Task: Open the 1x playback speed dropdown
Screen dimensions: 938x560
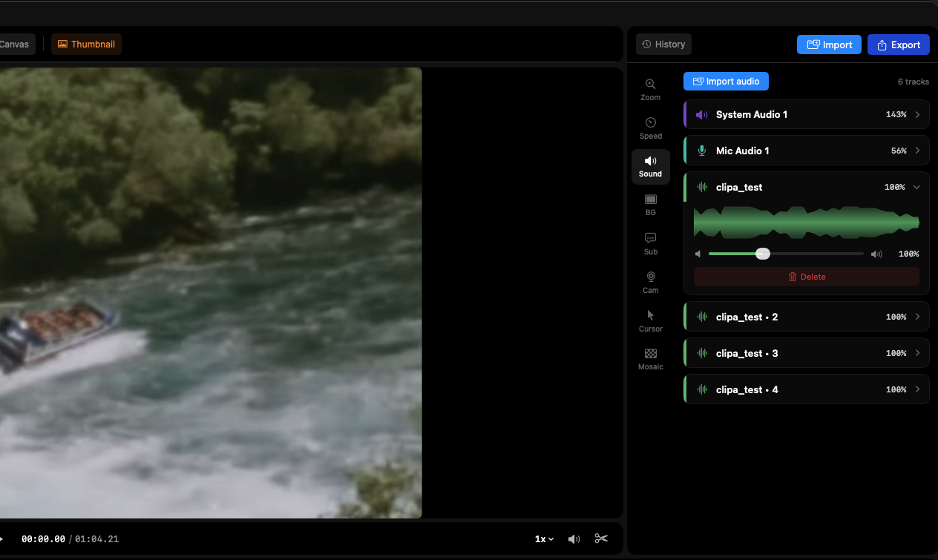Action: [x=544, y=539]
